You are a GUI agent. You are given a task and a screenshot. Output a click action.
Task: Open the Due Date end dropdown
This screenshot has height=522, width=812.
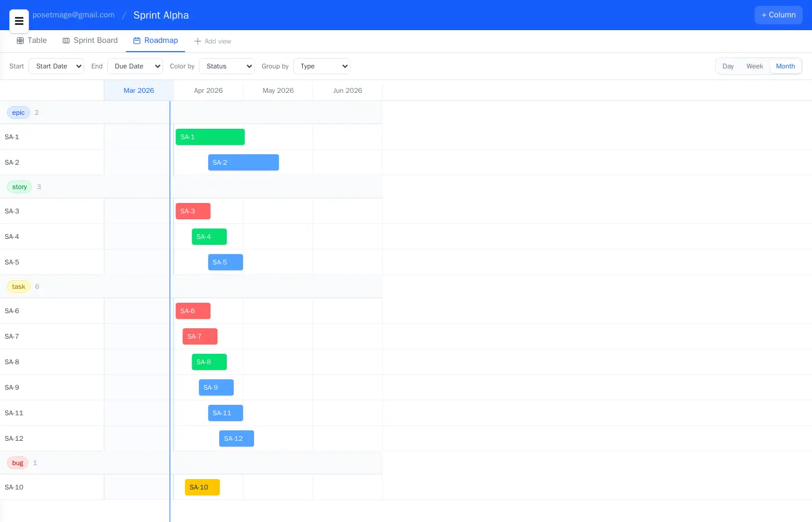(135, 66)
